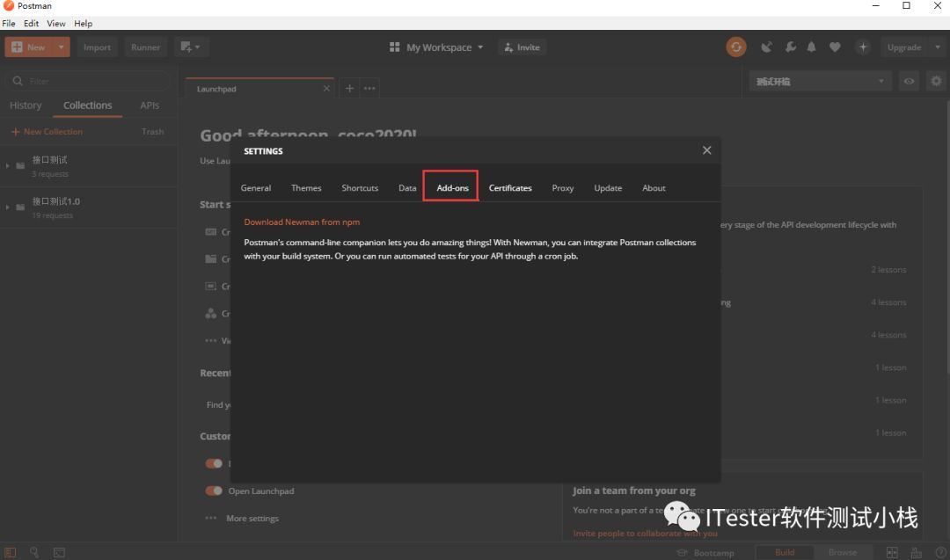Click the two-pane layout icon in status bar
Image resolution: width=950 pixels, height=560 pixels.
click(892, 552)
